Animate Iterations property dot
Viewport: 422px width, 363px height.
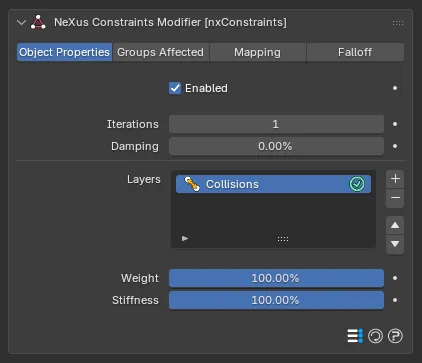click(x=395, y=124)
